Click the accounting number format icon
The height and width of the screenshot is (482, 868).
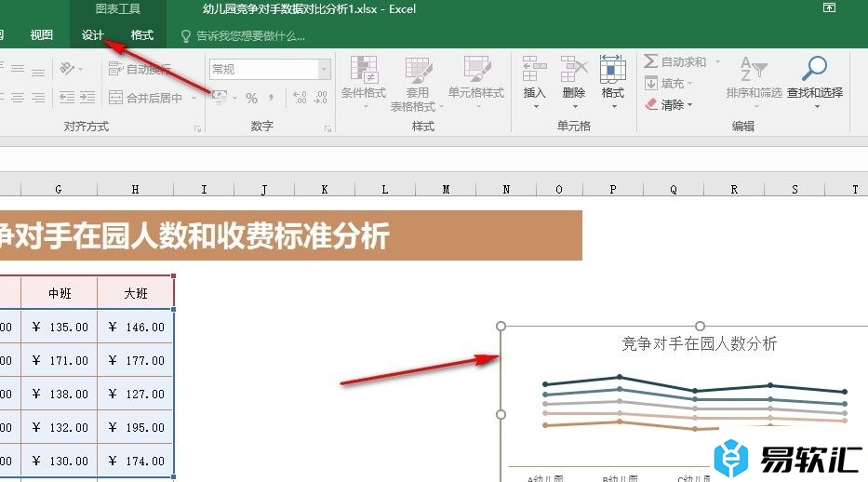tap(220, 98)
